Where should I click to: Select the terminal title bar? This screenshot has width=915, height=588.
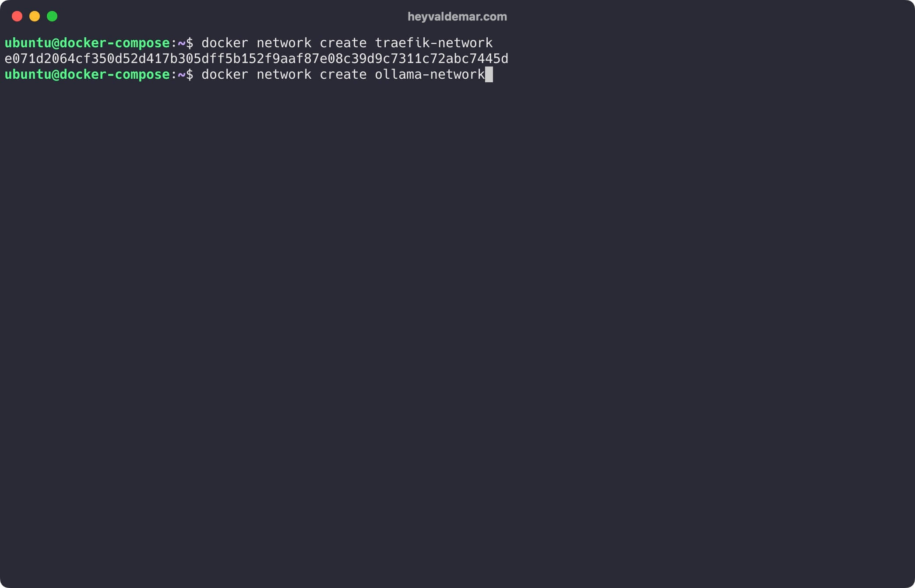pos(457,17)
